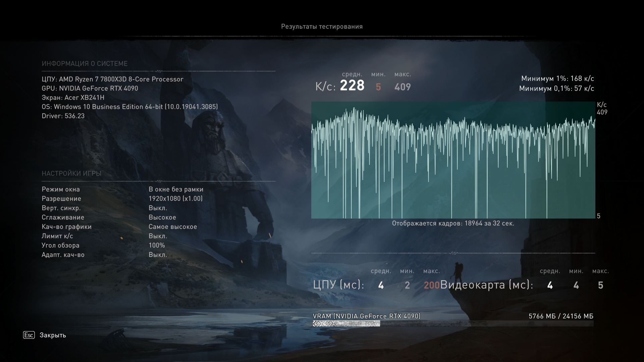Viewport: 644px width, 362px height.
Task: Click the VRAM usage progress bar
Action: pos(453,323)
